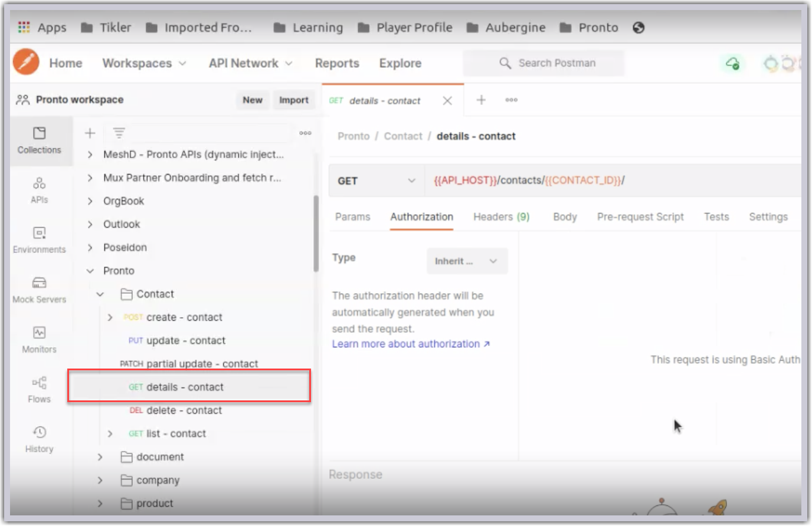The height and width of the screenshot is (526, 812).
Task: Open the authorization Type dropdown Inherit
Action: pos(467,261)
